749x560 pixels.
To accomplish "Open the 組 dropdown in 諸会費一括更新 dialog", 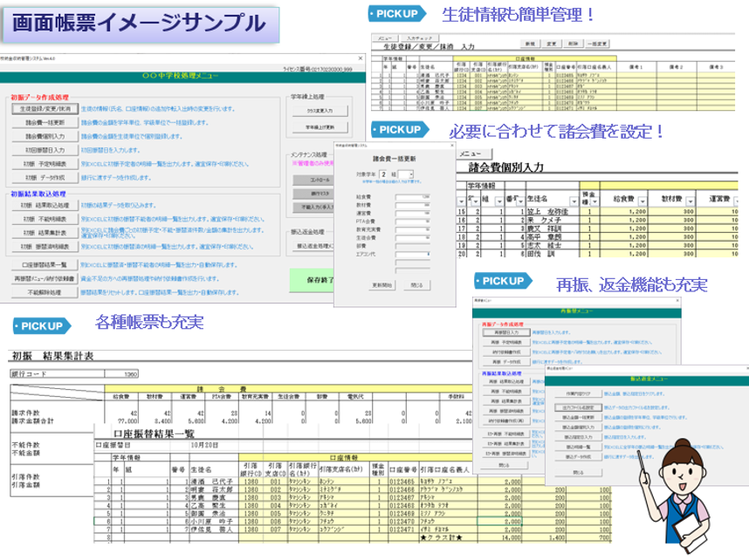I will 409,173.
